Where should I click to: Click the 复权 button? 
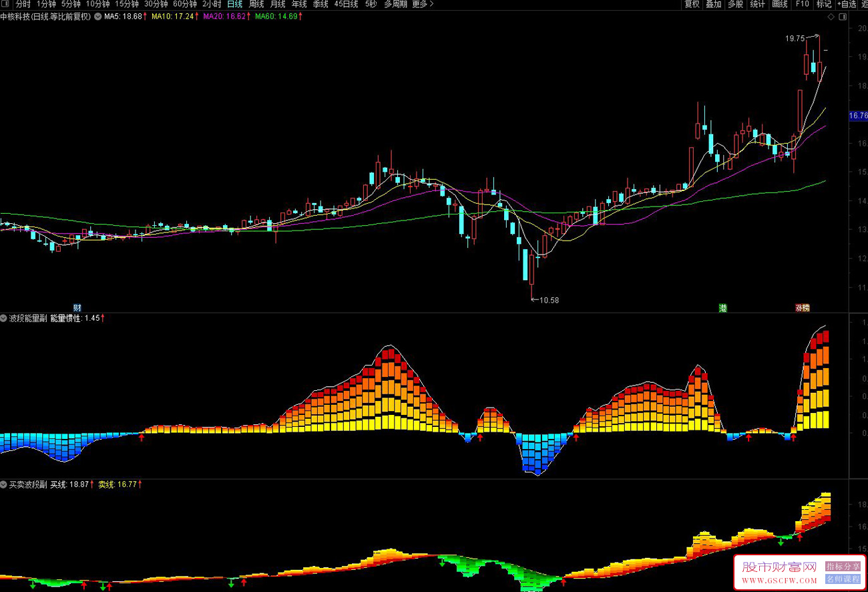coord(692,4)
